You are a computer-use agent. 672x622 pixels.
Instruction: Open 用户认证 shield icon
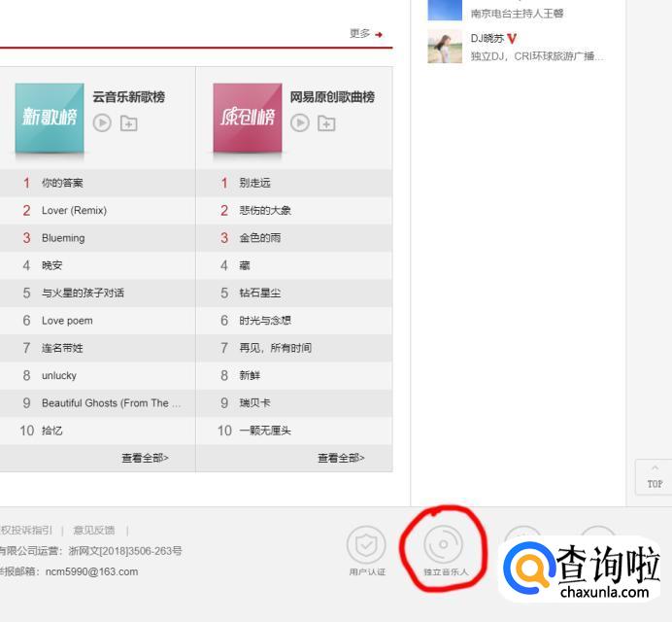366,545
